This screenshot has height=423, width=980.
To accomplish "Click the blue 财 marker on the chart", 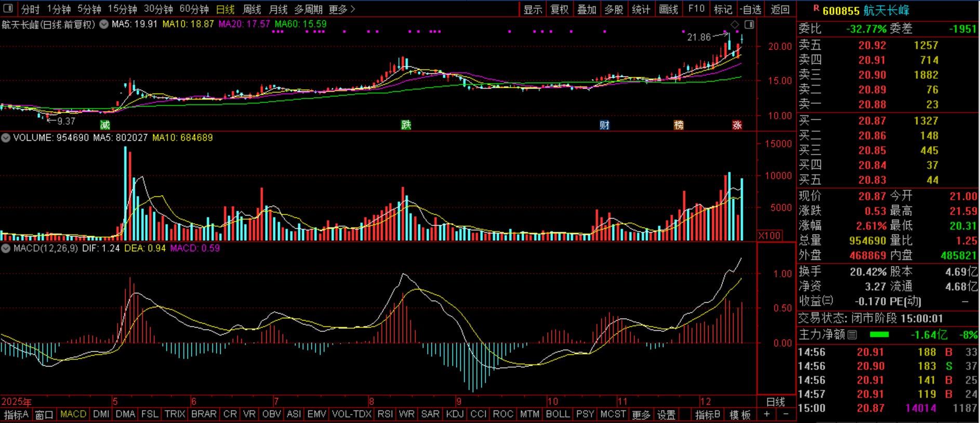I will [604, 125].
